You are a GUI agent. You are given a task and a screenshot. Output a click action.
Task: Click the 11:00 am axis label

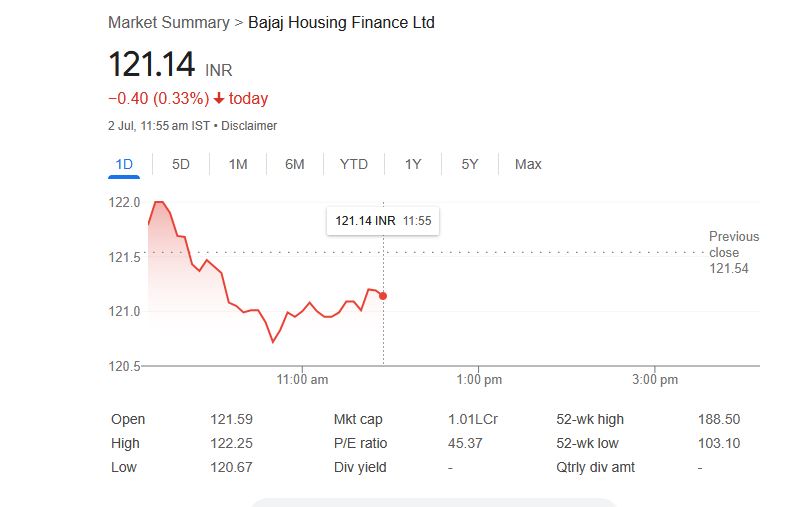[x=303, y=380]
